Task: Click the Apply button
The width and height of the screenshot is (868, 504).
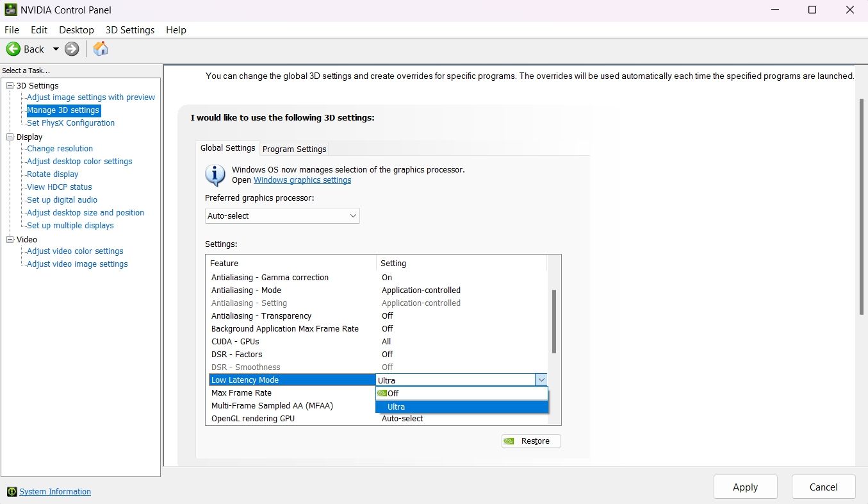Action: tap(745, 487)
